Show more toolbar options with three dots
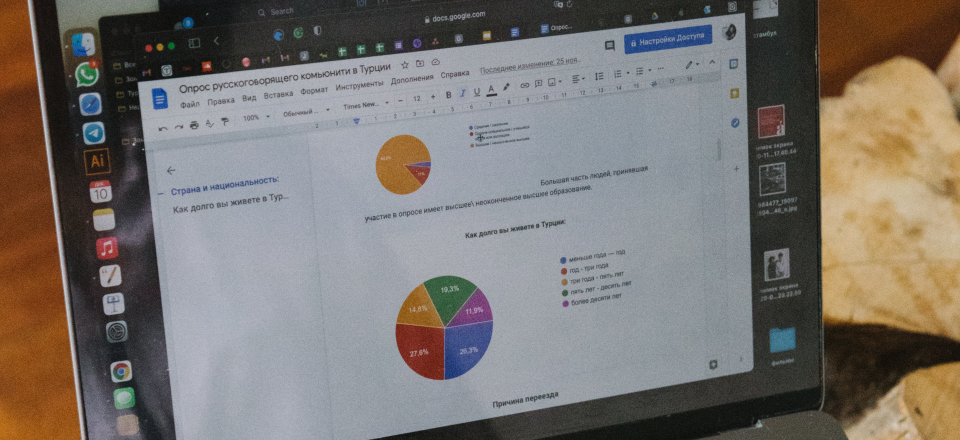 660,69
